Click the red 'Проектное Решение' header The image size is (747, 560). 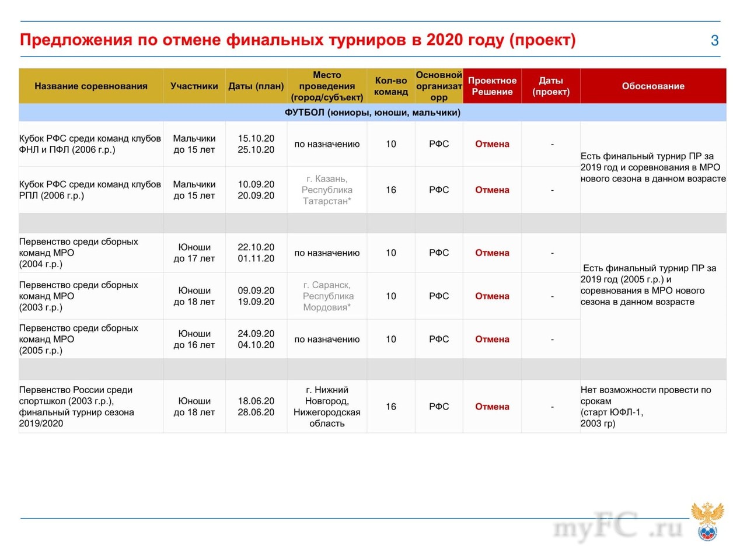(492, 86)
